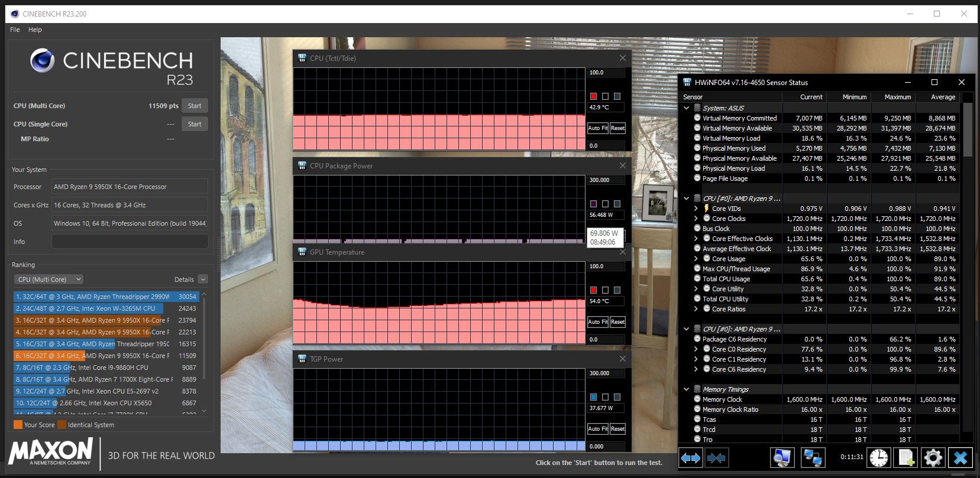This screenshot has width=980, height=478.
Task: Open the File menu in Cinebench
Action: click(x=15, y=30)
